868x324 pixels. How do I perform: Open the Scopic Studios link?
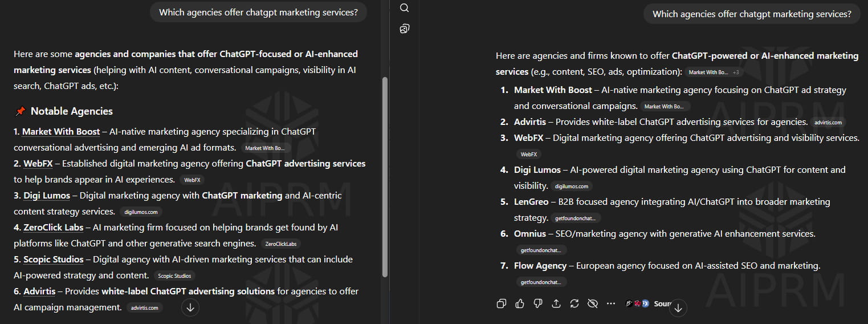point(54,260)
